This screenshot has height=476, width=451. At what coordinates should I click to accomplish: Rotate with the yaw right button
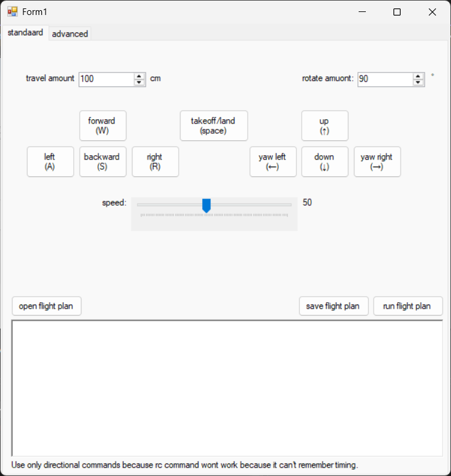377,162
